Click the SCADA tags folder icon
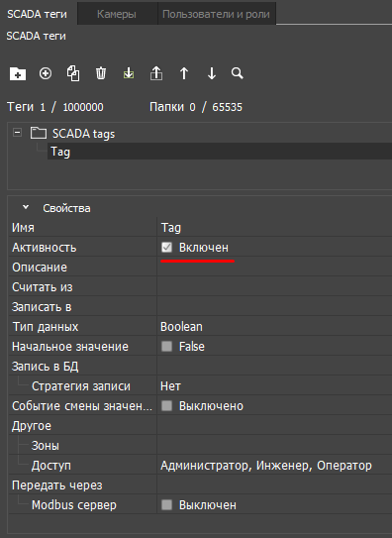Image resolution: width=392 pixels, height=538 pixels. point(39,133)
